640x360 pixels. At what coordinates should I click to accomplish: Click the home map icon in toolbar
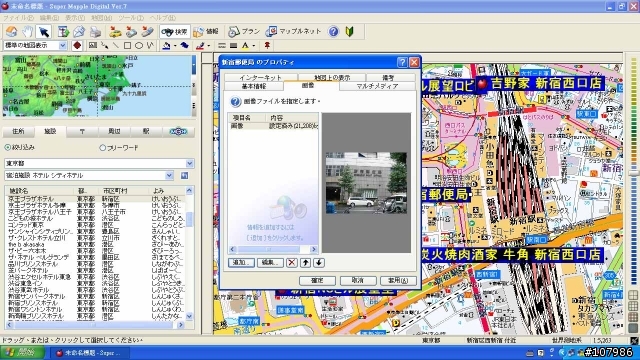pyautogui.click(x=11, y=31)
